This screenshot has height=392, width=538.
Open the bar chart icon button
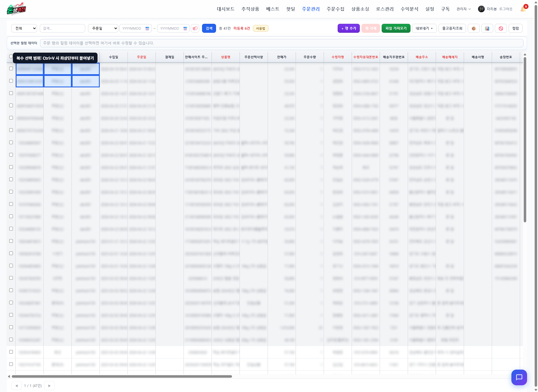point(487,28)
